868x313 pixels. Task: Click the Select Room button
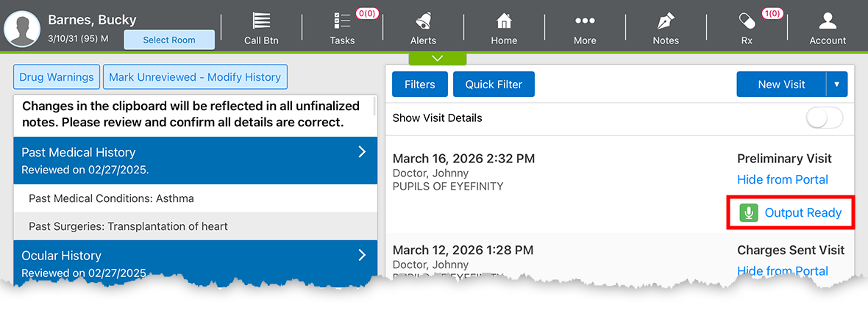[169, 40]
